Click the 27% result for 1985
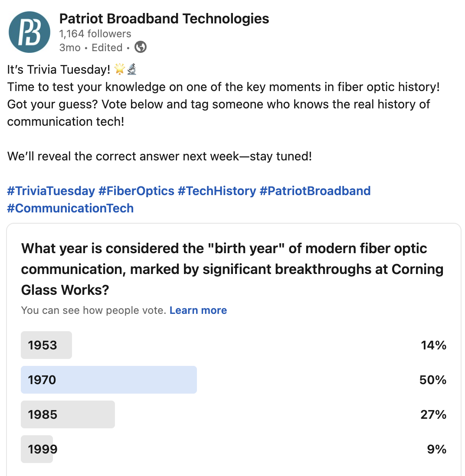465x476 pixels. (x=433, y=414)
